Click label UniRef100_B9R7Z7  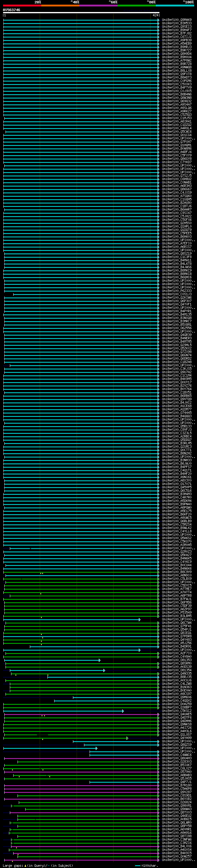tap(176, 50)
